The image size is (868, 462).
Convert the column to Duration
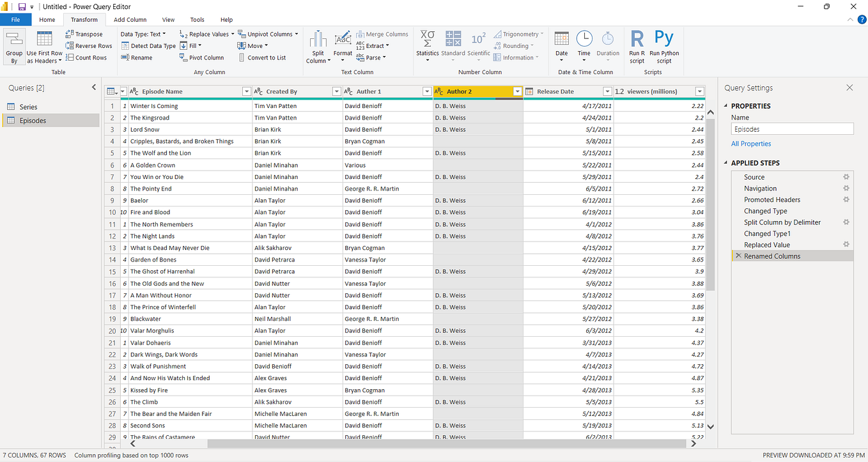(x=608, y=46)
